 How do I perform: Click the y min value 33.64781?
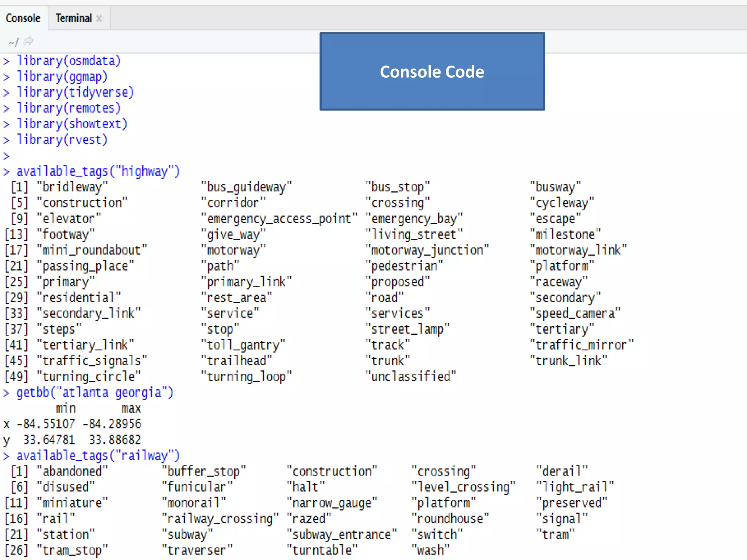[x=49, y=440]
